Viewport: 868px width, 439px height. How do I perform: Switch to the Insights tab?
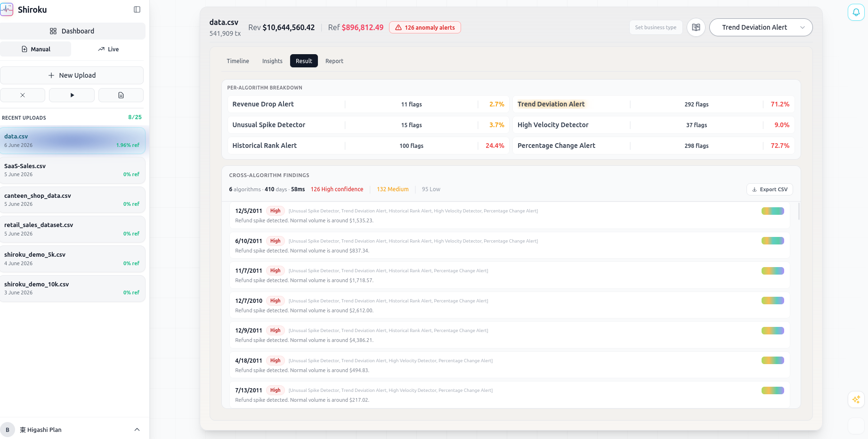[x=272, y=61]
